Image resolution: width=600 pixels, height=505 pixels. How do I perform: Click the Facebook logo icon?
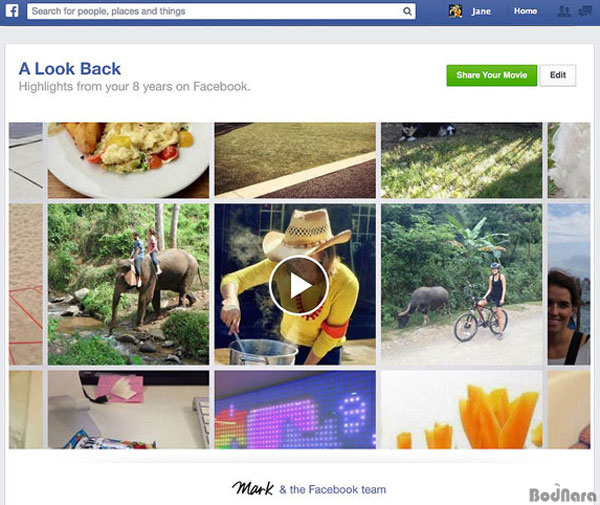12,11
